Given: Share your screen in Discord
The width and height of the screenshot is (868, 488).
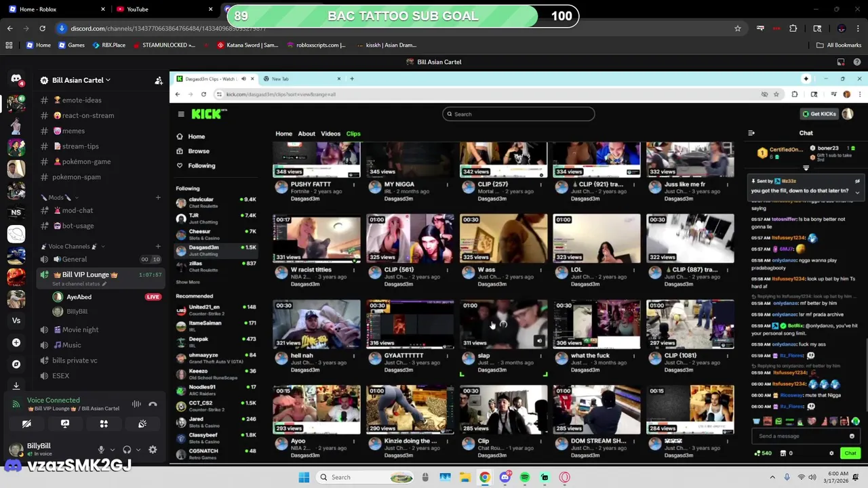Looking at the screenshot, I should (x=65, y=424).
